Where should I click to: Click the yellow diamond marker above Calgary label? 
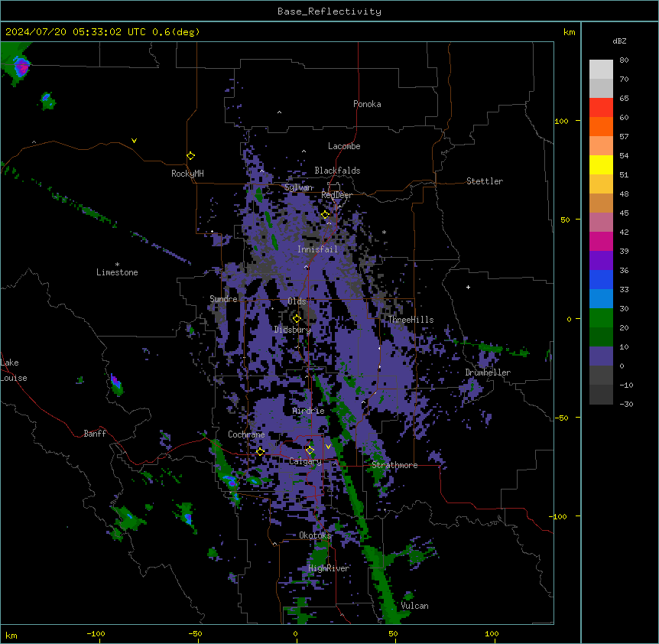[x=310, y=450]
